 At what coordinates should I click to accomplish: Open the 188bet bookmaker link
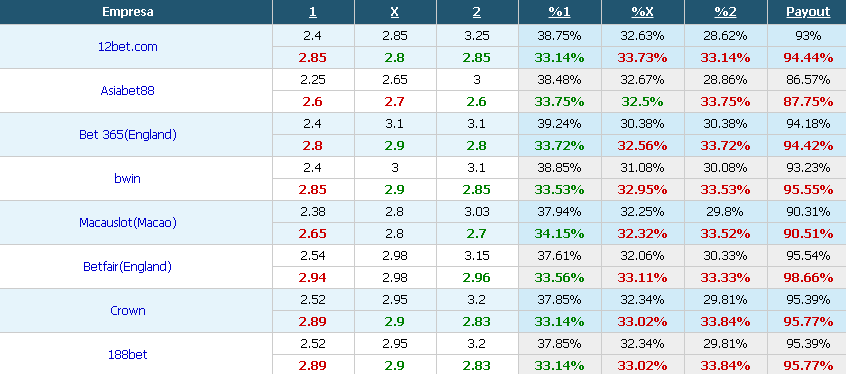click(128, 355)
